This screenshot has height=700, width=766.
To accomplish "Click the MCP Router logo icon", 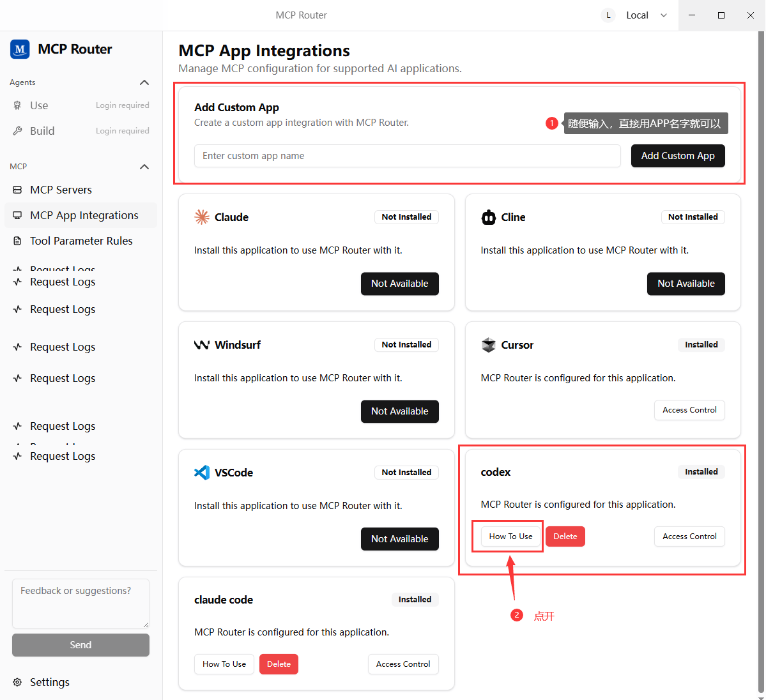I will [x=20, y=49].
